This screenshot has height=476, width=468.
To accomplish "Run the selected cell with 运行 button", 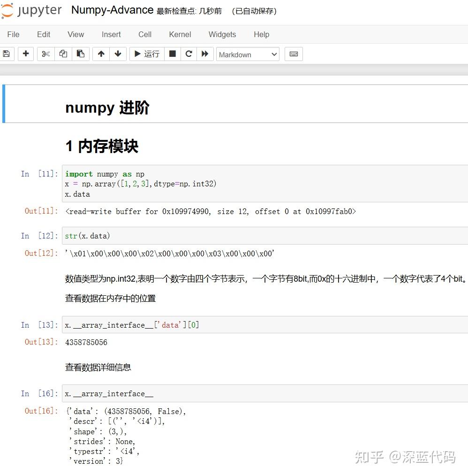I will pyautogui.click(x=146, y=54).
